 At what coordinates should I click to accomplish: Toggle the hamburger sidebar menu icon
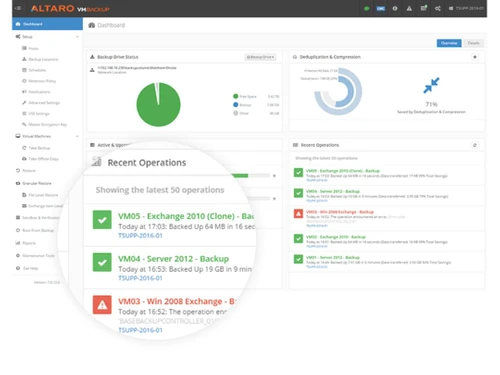(18, 8)
